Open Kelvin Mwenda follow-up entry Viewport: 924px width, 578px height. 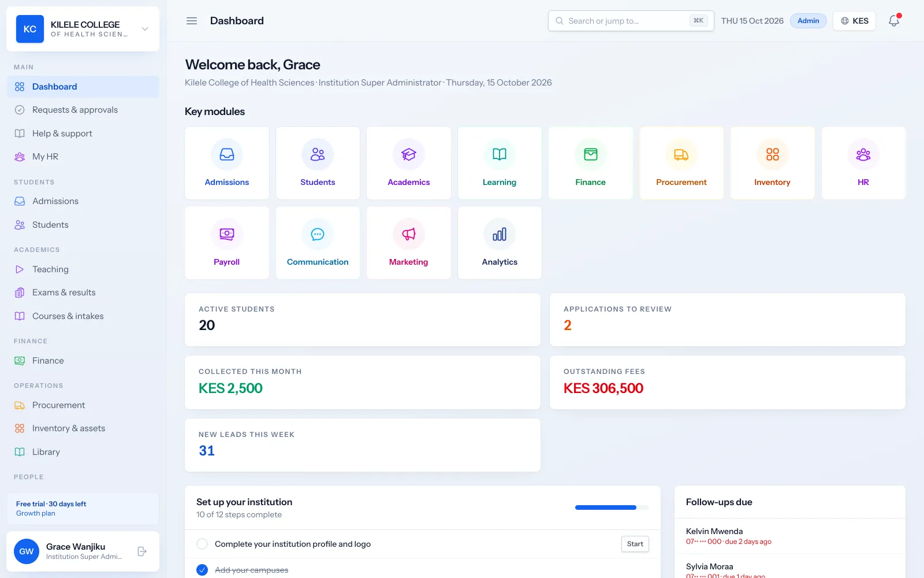pyautogui.click(x=790, y=536)
